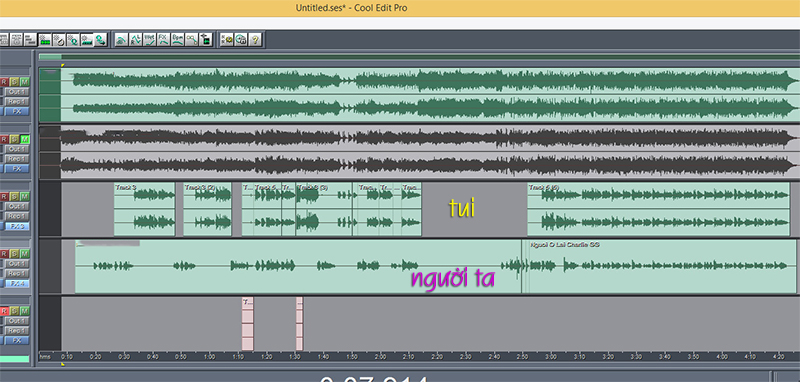This screenshot has width=800, height=382.
Task: Click the L/R pan envelope toolbar icon
Action: 135,39
